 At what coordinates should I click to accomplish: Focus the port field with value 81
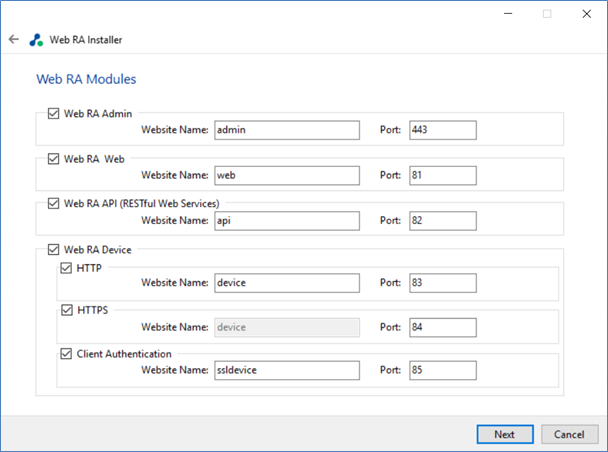coord(443,175)
